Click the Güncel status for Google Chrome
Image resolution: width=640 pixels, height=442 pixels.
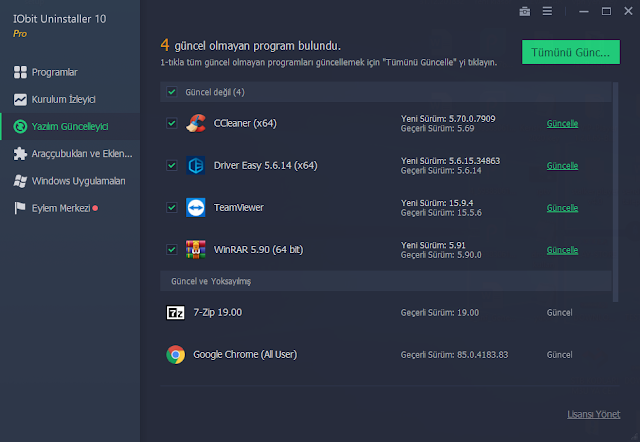tap(559, 355)
